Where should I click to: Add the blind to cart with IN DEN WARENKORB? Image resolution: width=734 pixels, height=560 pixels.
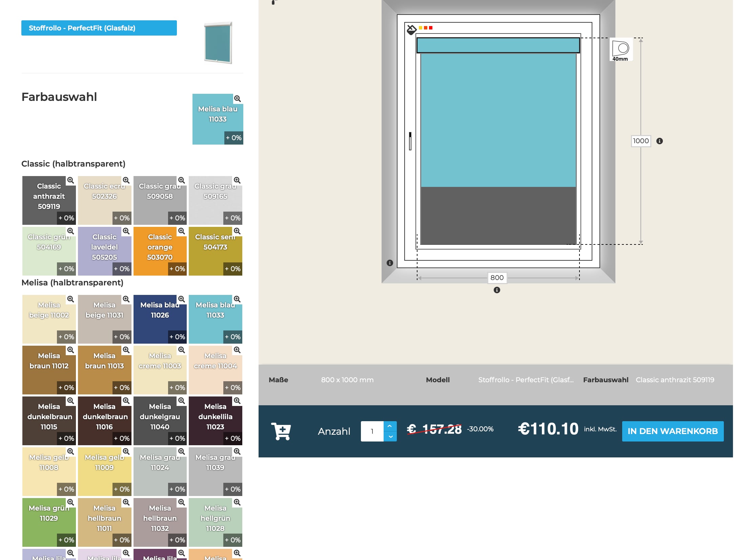click(673, 431)
